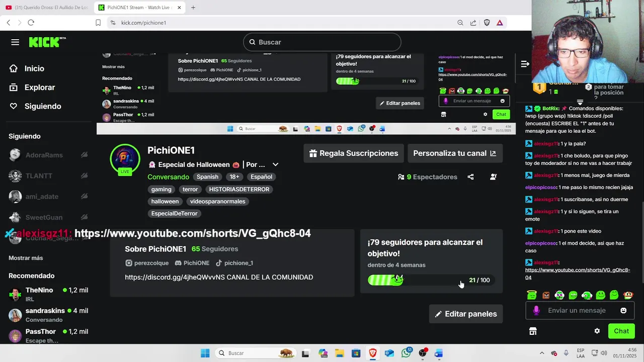
Task: Open TheNino recommended channel
Action: [48, 294]
